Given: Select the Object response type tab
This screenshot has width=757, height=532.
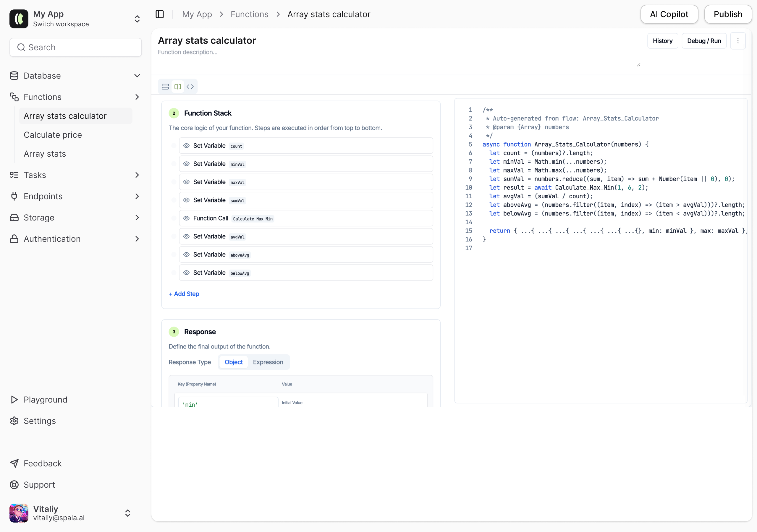Looking at the screenshot, I should point(233,362).
